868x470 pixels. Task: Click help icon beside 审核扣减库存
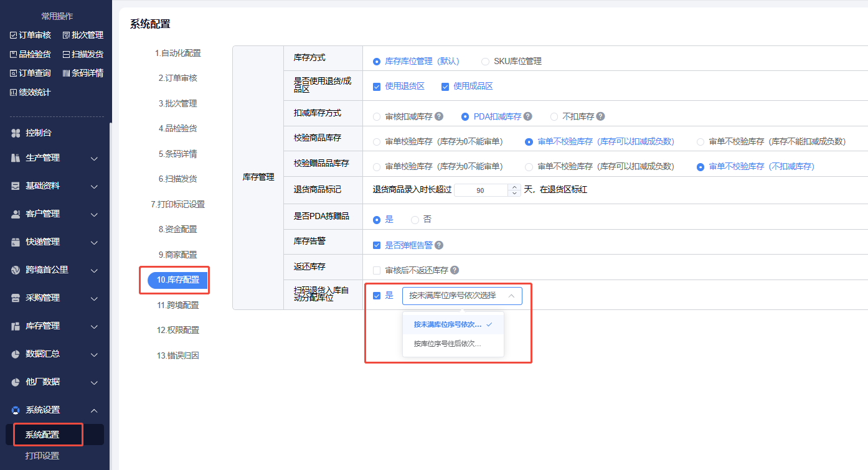coord(439,116)
